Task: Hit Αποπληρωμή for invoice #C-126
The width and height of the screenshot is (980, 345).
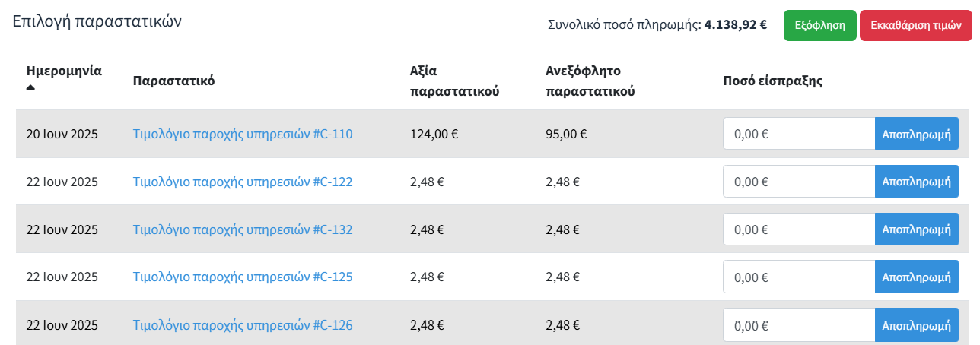Action: click(x=916, y=324)
